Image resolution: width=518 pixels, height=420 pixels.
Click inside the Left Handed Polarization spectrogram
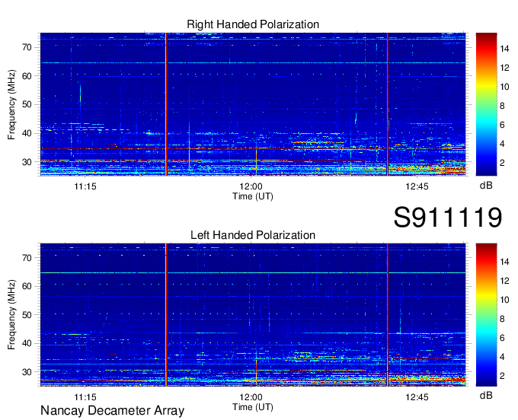coord(253,314)
